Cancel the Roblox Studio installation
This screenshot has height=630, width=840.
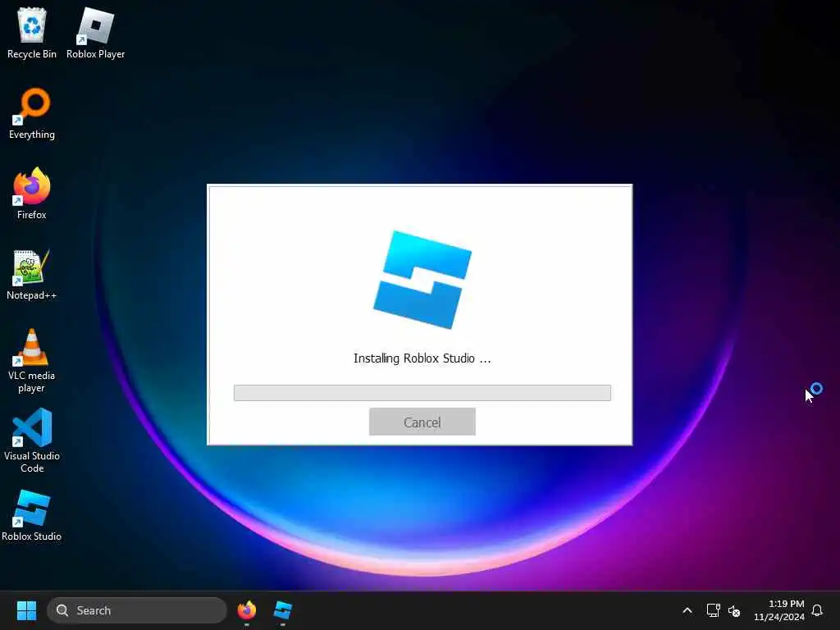(422, 422)
